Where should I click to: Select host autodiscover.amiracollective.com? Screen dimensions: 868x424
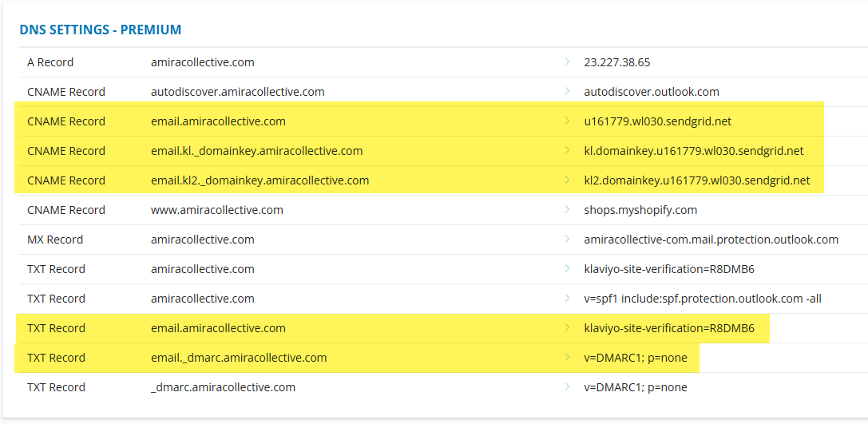(x=237, y=92)
